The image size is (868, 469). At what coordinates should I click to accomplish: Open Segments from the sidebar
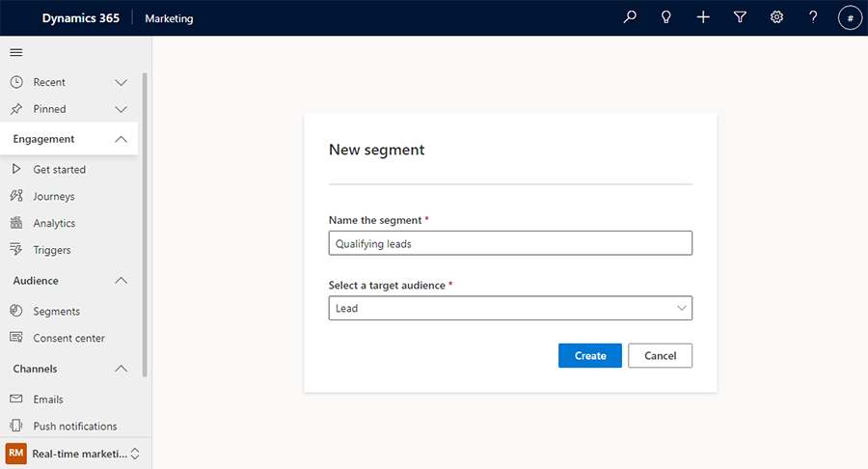[x=56, y=312]
